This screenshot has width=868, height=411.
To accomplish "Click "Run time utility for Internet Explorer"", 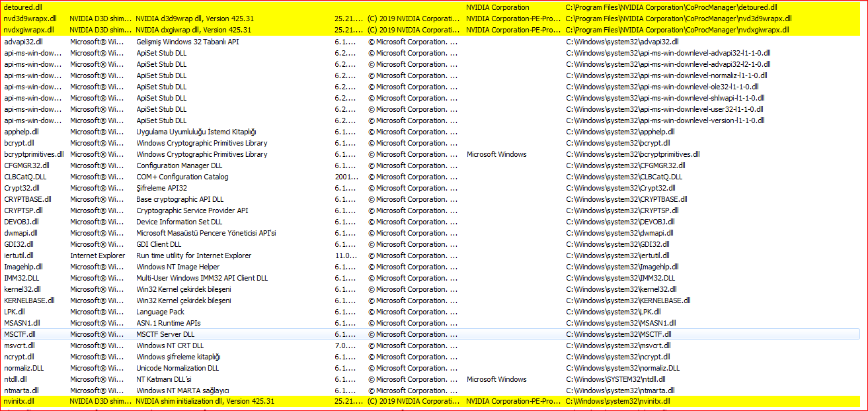I will (x=194, y=255).
